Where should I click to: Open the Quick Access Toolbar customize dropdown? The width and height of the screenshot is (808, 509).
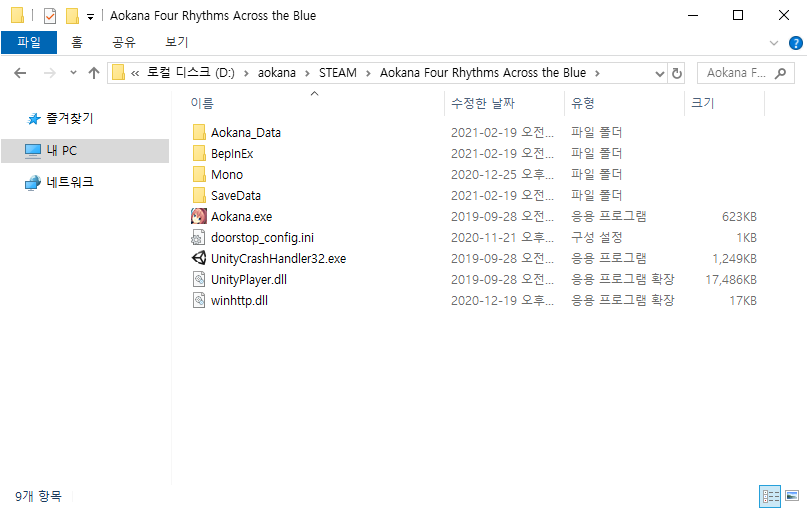tap(90, 17)
